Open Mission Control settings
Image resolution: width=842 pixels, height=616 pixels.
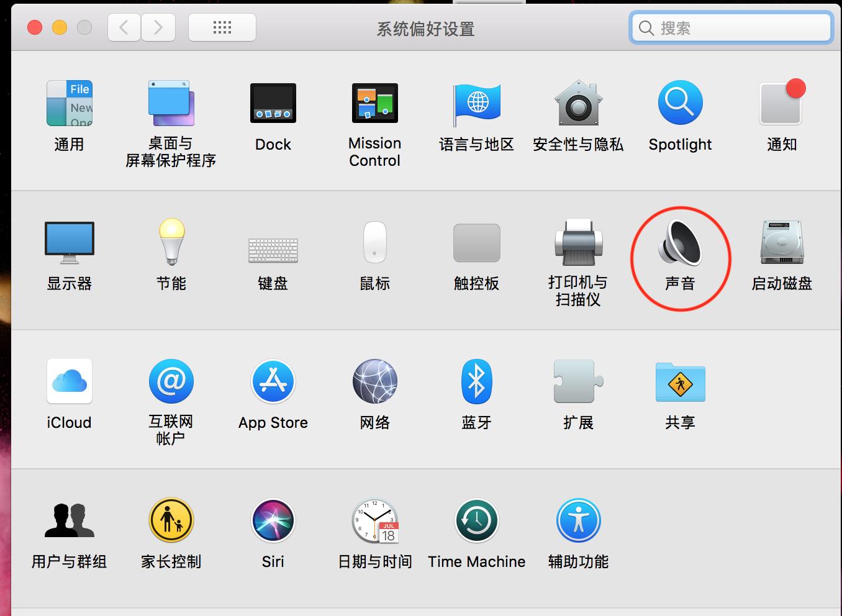click(x=374, y=104)
